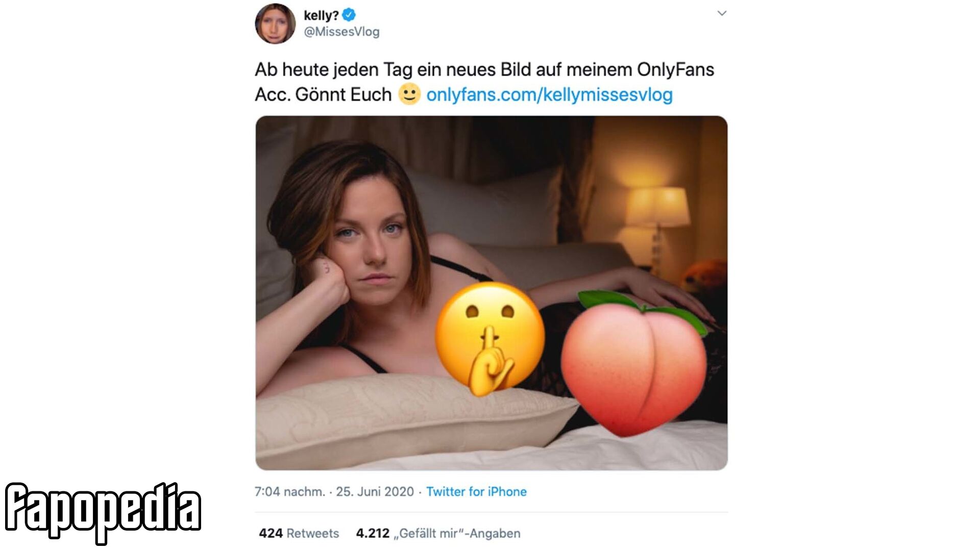Open the onlyfans.com/kellymissesvlog link
980x551 pixels.
pyautogui.click(x=549, y=94)
